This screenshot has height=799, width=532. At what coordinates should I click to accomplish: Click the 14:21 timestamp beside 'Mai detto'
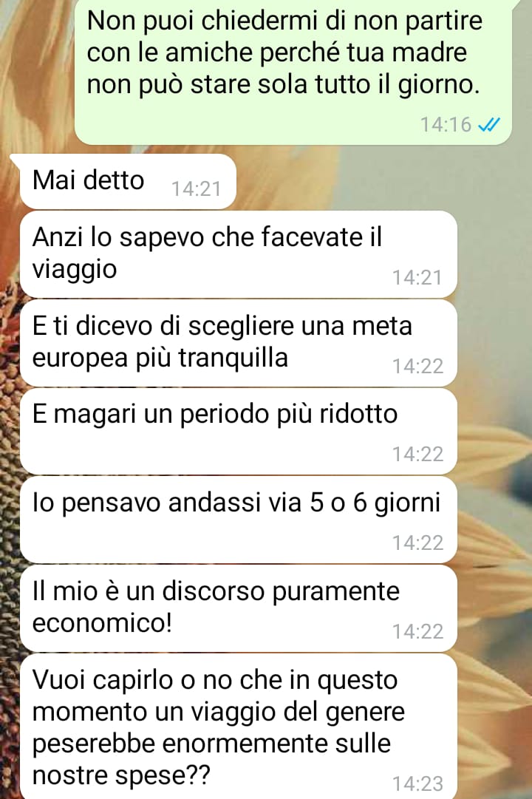197,189
